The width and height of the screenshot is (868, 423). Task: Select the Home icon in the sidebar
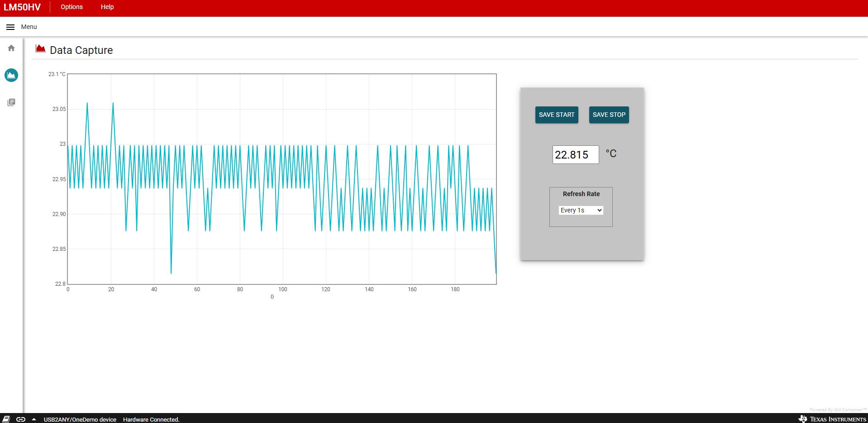click(10, 48)
